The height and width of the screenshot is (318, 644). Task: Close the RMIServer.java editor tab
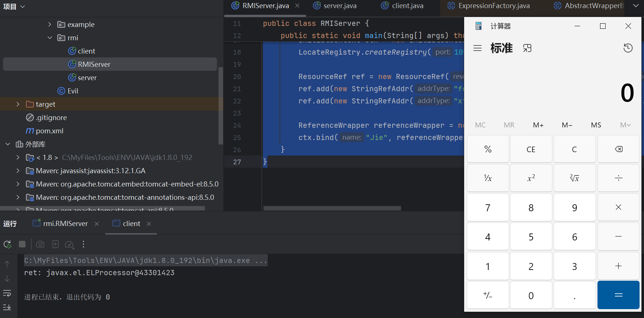297,6
